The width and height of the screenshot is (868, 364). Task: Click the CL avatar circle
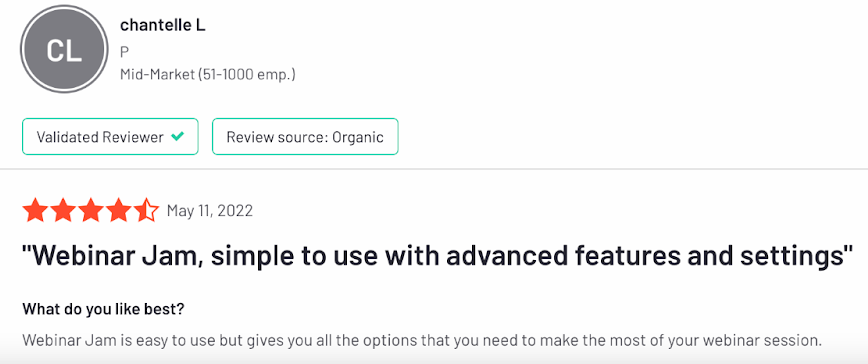click(64, 49)
